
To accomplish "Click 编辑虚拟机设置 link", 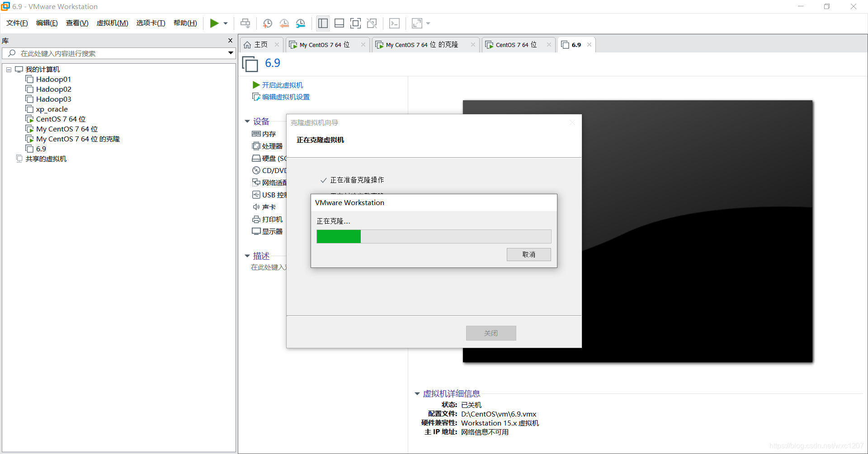I will 286,97.
